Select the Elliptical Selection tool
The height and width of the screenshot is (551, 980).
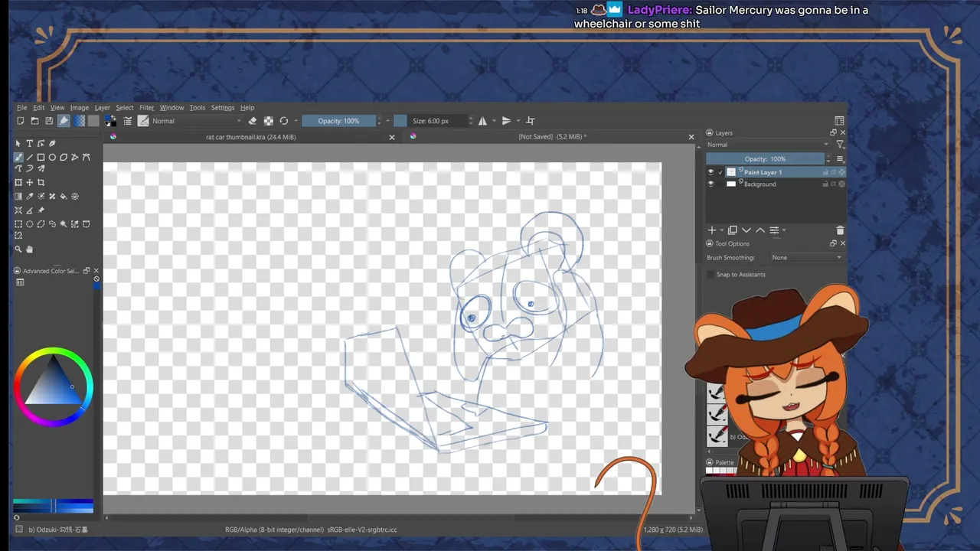(x=30, y=224)
